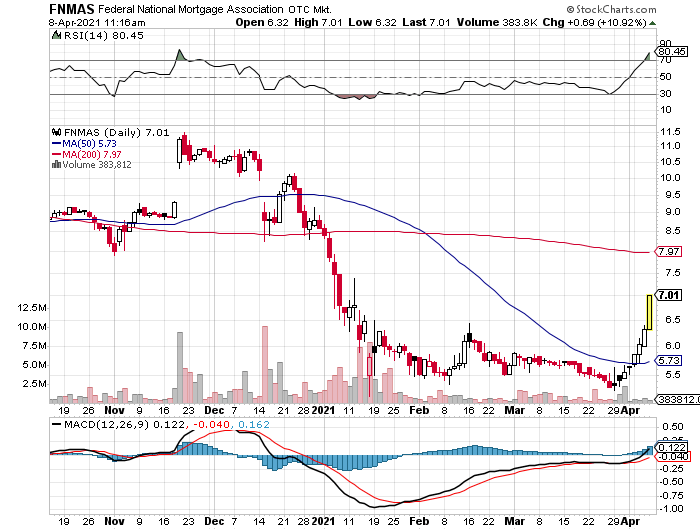Image resolution: width=700 pixels, height=530 pixels.
Task: Click the 'Apr' label on the main chart's date axis
Action: click(631, 410)
